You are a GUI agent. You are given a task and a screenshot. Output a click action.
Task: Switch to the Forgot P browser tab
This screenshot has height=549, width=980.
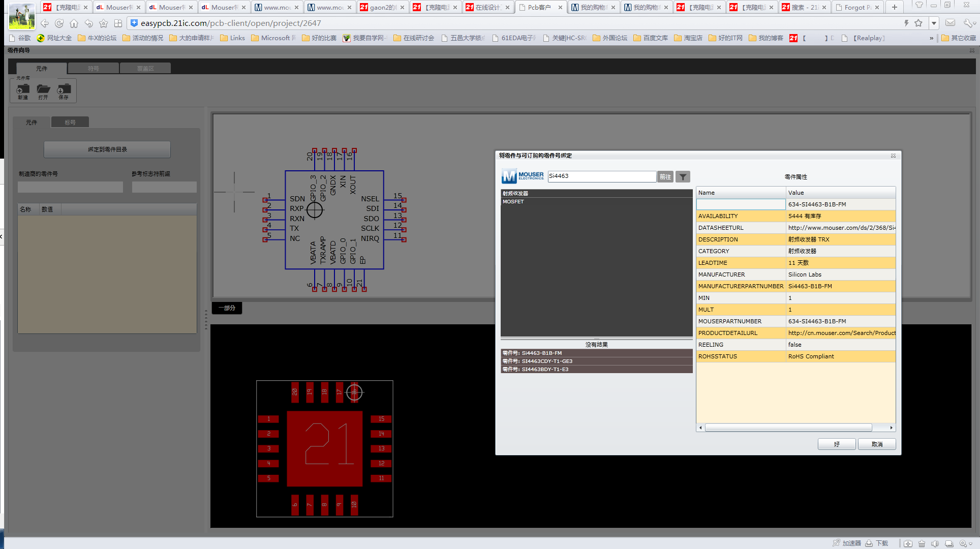[857, 7]
